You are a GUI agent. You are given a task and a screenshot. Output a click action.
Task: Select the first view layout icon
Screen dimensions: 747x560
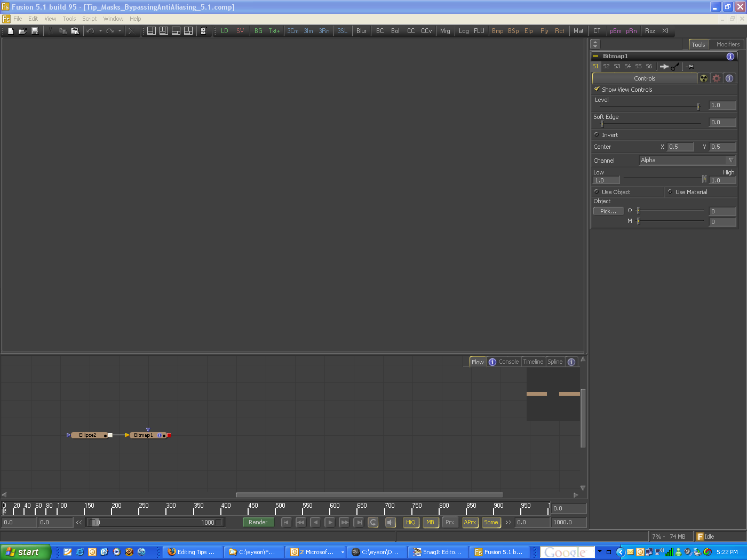[x=152, y=31]
